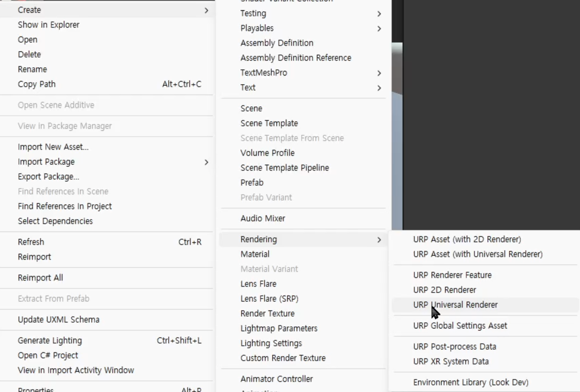Select the Rename option
This screenshot has width=580, height=392.
[x=107, y=69]
